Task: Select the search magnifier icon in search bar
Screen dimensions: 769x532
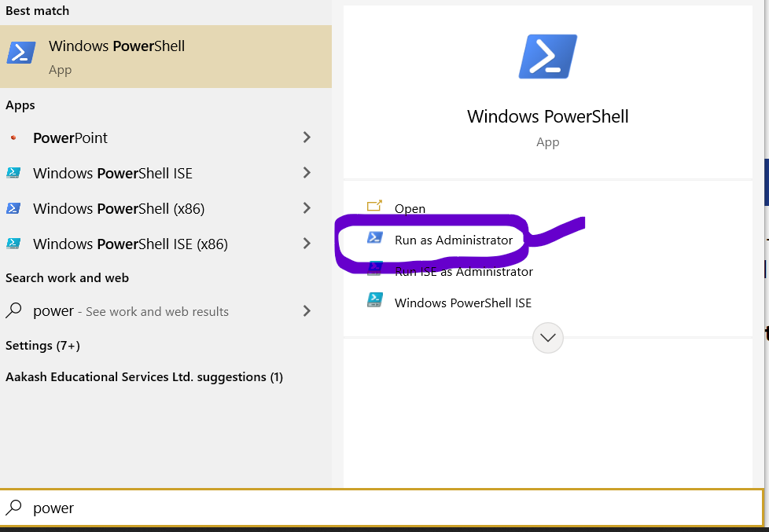Action: pyautogui.click(x=13, y=508)
